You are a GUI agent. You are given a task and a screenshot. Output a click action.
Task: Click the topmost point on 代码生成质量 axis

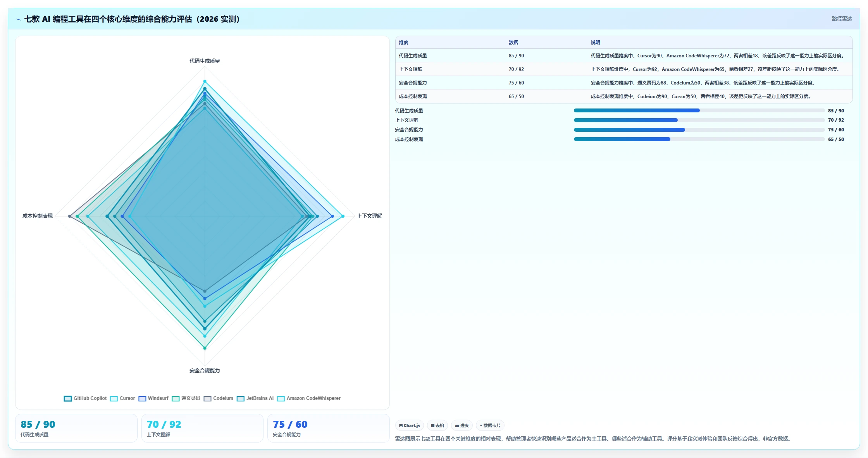205,81
